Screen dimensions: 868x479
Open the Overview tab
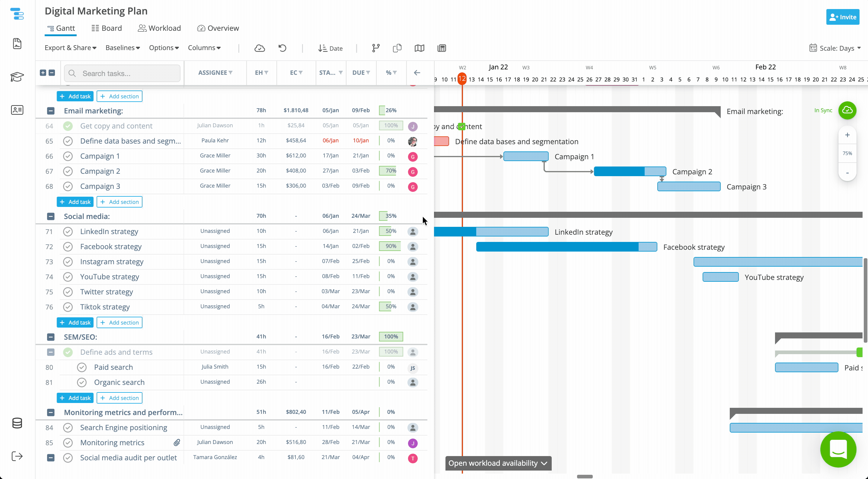click(218, 28)
